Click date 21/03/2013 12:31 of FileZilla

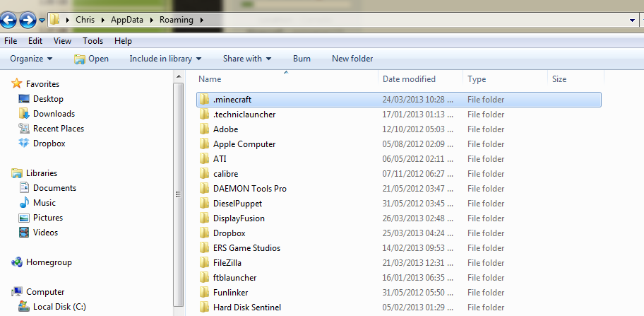(418, 262)
